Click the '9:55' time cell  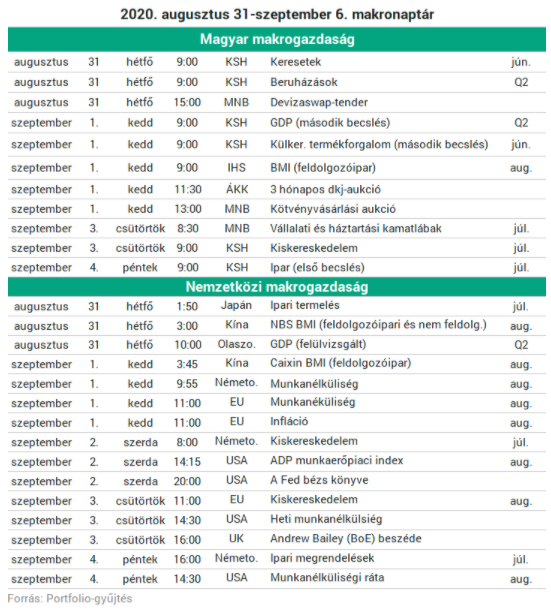(x=187, y=384)
